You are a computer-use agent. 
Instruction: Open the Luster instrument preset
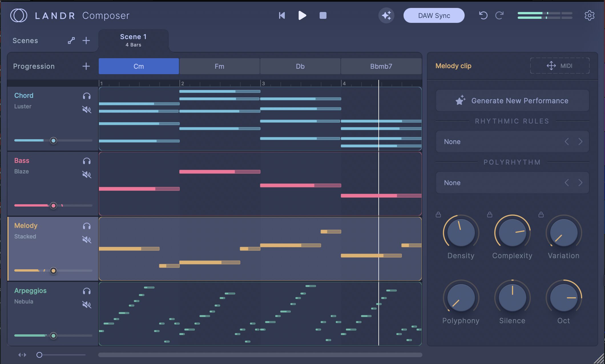point(23,106)
